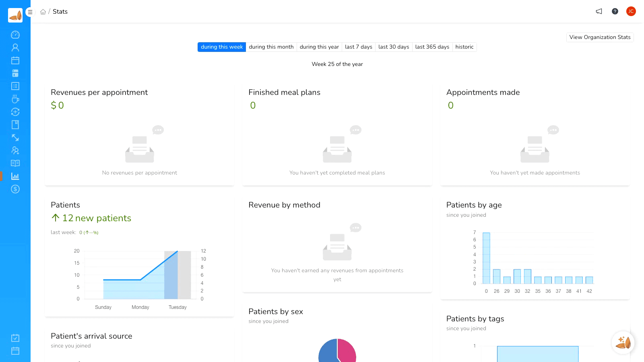Click the 'Appointments made' heading
The image size is (644, 362).
483,93
